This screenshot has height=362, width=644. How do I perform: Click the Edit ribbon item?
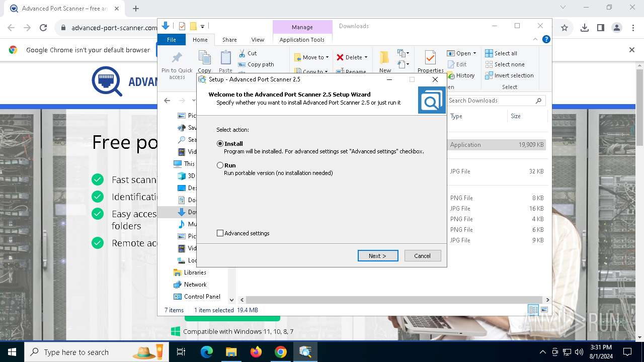click(x=457, y=64)
